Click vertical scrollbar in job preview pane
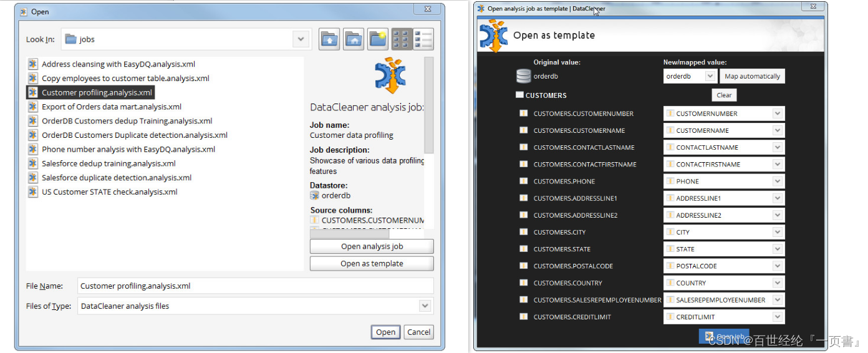Screen dimensions: 868x353 [428, 105]
